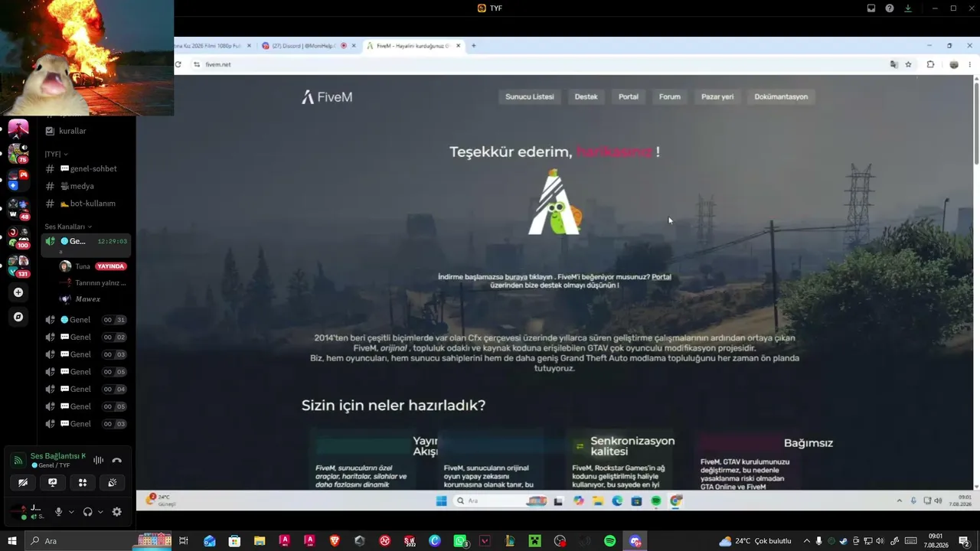The image size is (980, 551).
Task: Open the activities launcher button in voice panel
Action: coord(83,482)
